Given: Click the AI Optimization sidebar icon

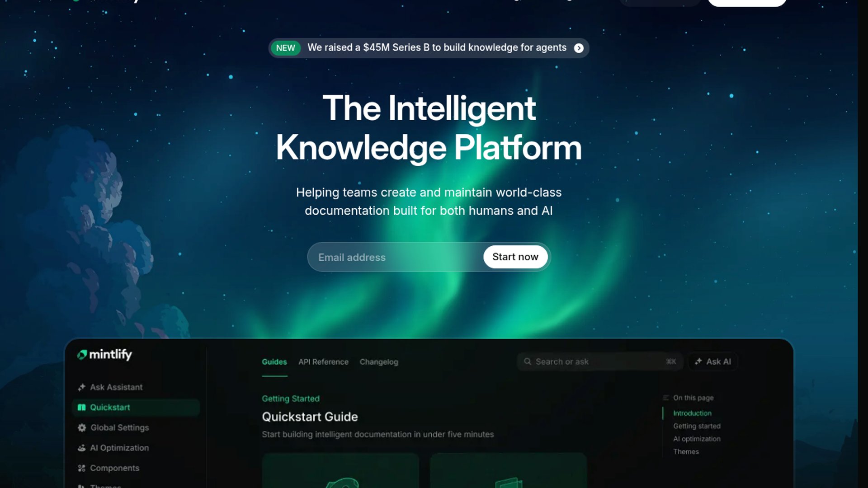Looking at the screenshot, I should pos(81,448).
